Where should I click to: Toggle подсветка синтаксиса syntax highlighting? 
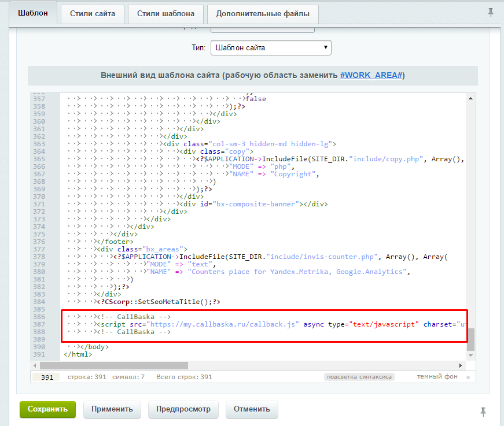(359, 377)
